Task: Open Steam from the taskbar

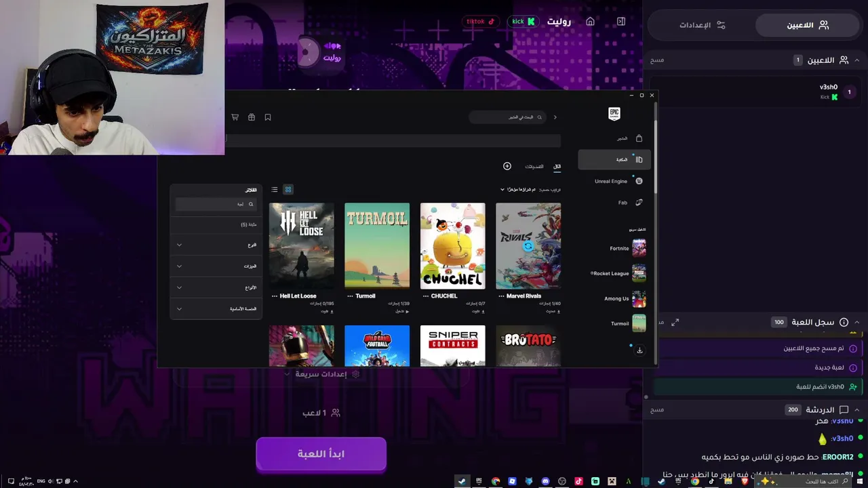Action: point(462,481)
